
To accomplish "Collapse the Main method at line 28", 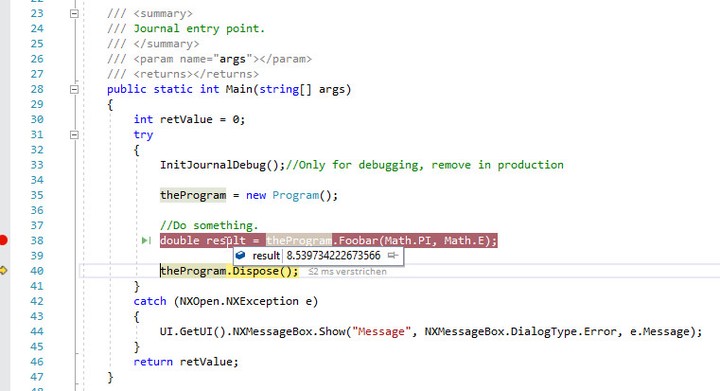I will 74,89.
